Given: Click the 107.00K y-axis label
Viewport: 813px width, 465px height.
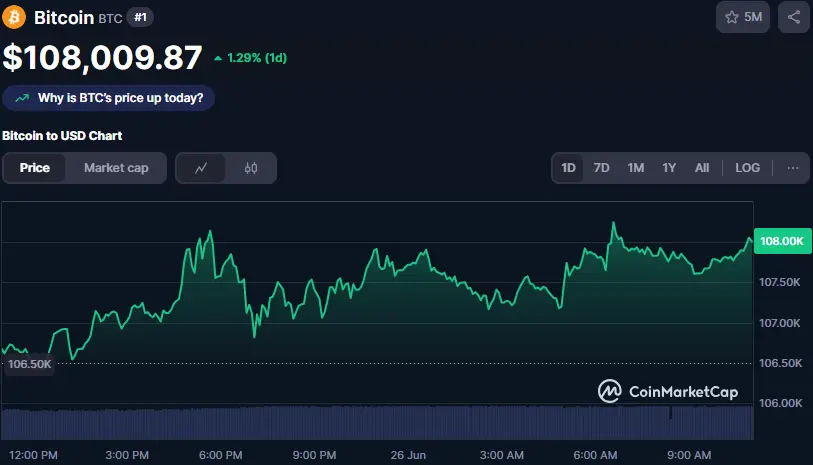Looking at the screenshot, I should [x=779, y=323].
